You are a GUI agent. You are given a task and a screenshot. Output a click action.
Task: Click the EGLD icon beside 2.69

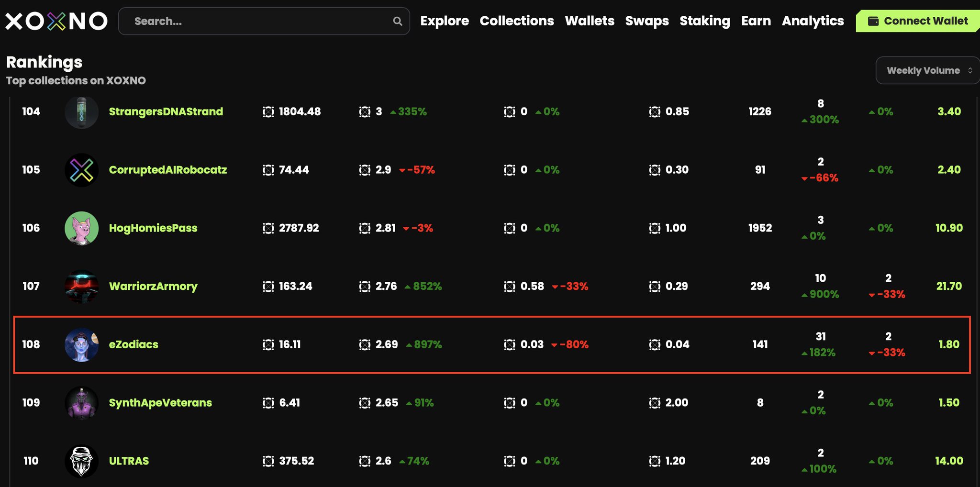point(365,344)
